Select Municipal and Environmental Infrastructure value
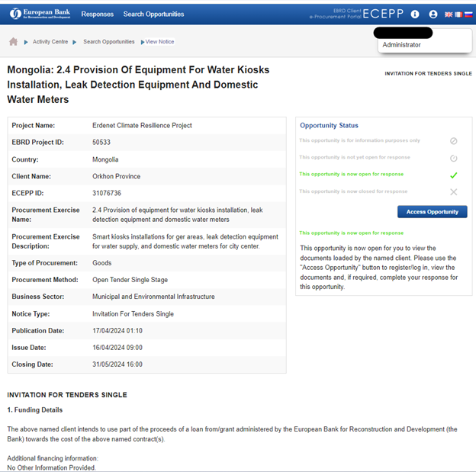 (153, 297)
